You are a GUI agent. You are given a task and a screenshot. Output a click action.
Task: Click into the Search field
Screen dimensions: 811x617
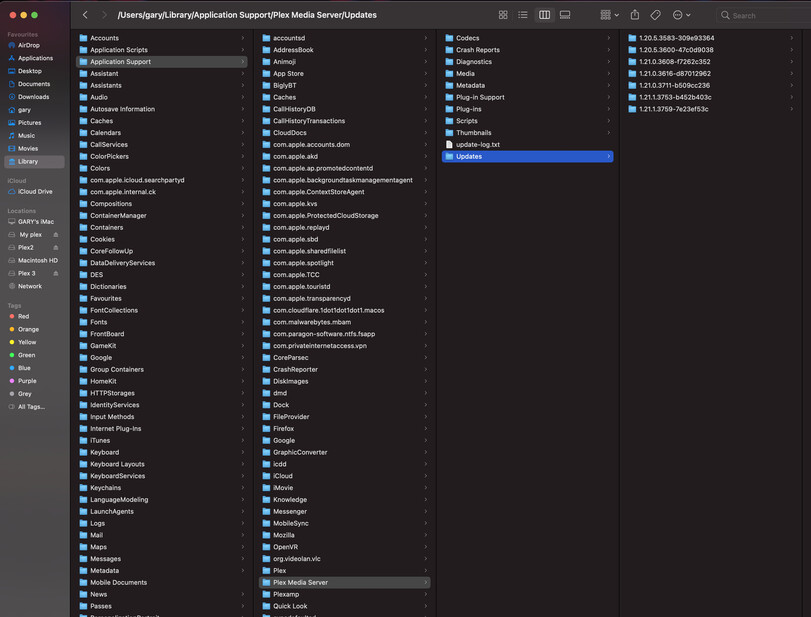(765, 16)
